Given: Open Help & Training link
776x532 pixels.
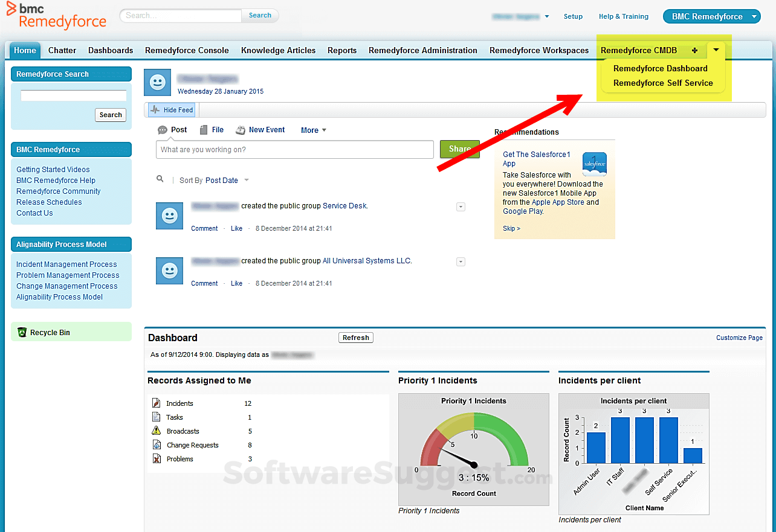Looking at the screenshot, I should click(x=624, y=17).
